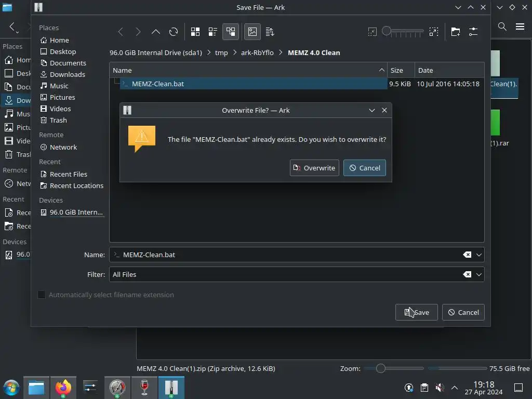This screenshot has width=532, height=399.
Task: Click the zoom-out icon beside the slider
Action: point(372,32)
